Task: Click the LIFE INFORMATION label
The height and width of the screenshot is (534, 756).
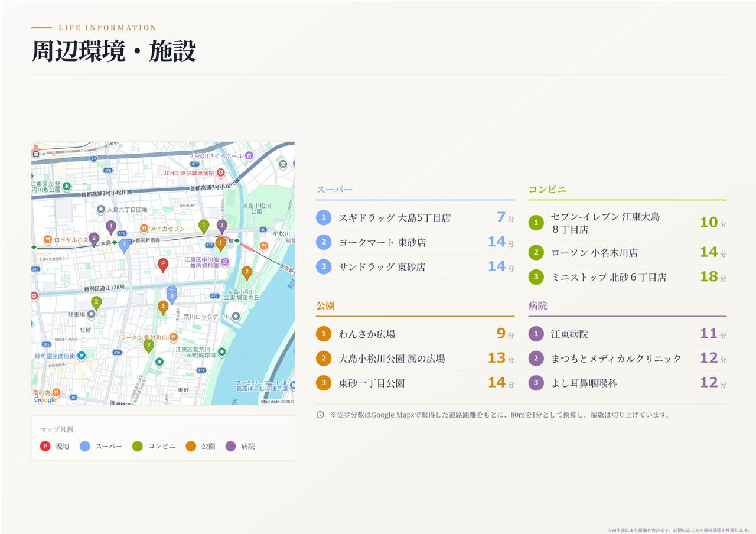Action: (x=107, y=28)
